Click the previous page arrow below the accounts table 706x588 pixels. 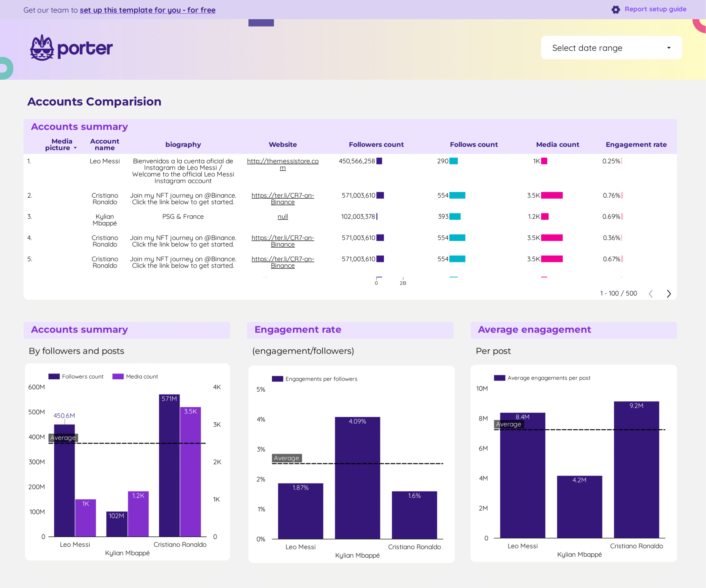(x=651, y=293)
